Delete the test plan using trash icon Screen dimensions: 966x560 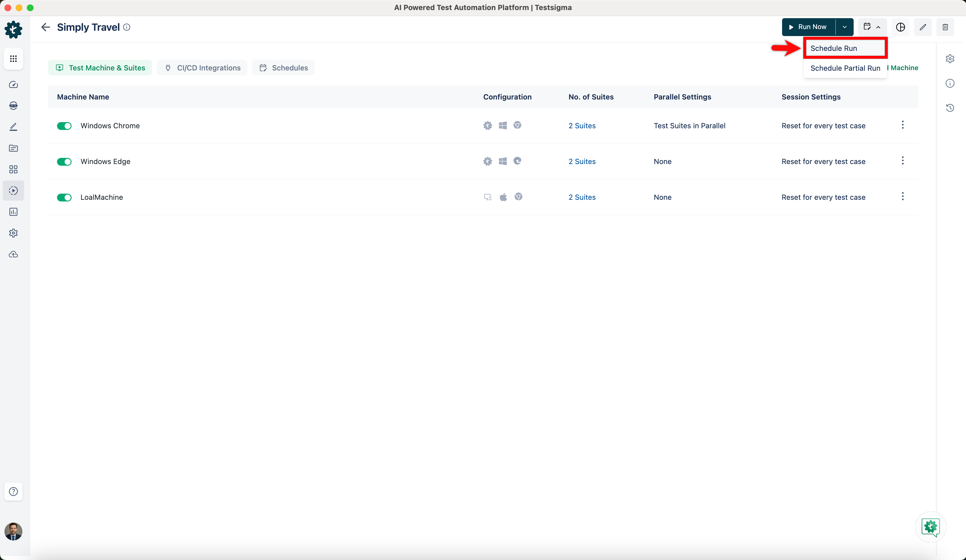point(945,27)
